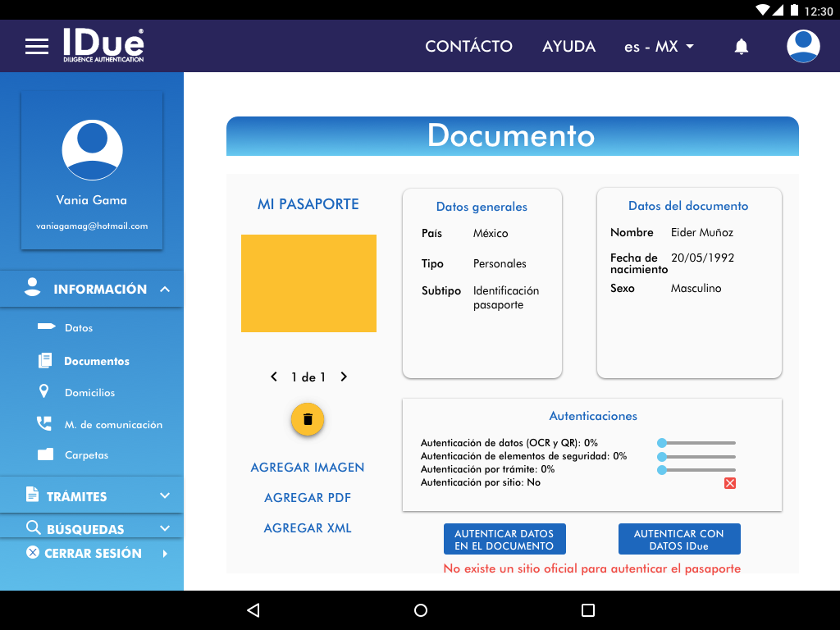Go to next document image arrow
Viewport: 840px width, 630px height.
[344, 377]
